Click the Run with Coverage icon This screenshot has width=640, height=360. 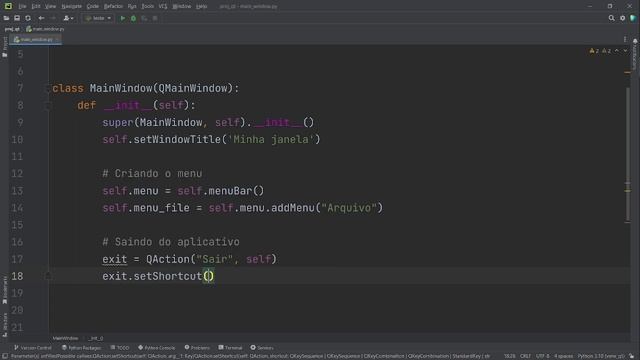point(144,18)
